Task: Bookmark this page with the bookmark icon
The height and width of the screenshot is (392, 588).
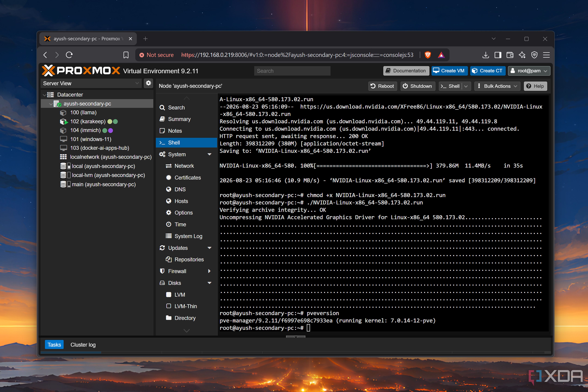Action: click(126, 55)
